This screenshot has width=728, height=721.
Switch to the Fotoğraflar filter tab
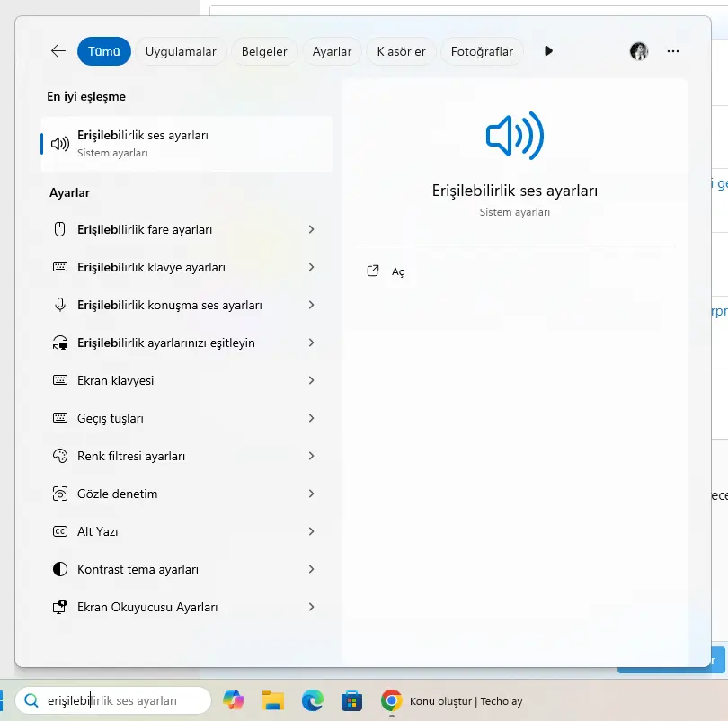tap(482, 51)
